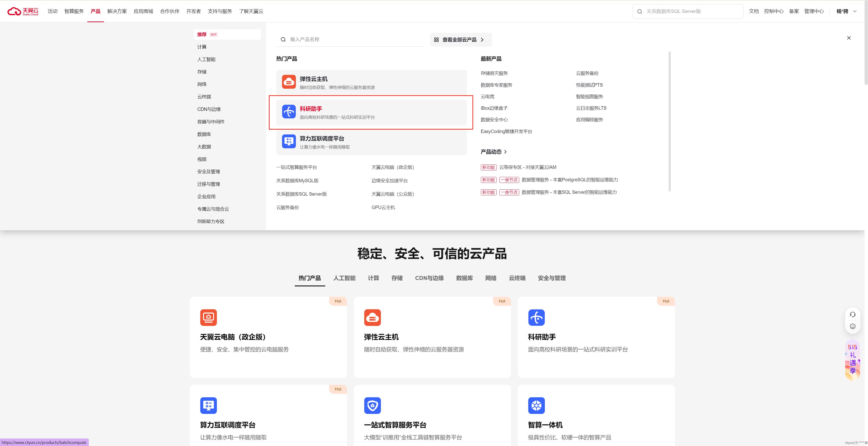Select the 安全及管理 sidebar category
868x446 pixels.
(x=208, y=171)
